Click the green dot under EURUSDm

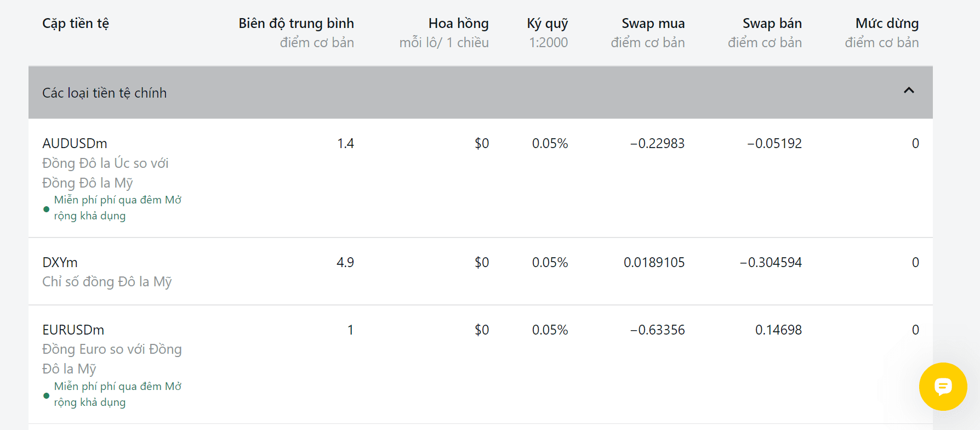tap(46, 395)
